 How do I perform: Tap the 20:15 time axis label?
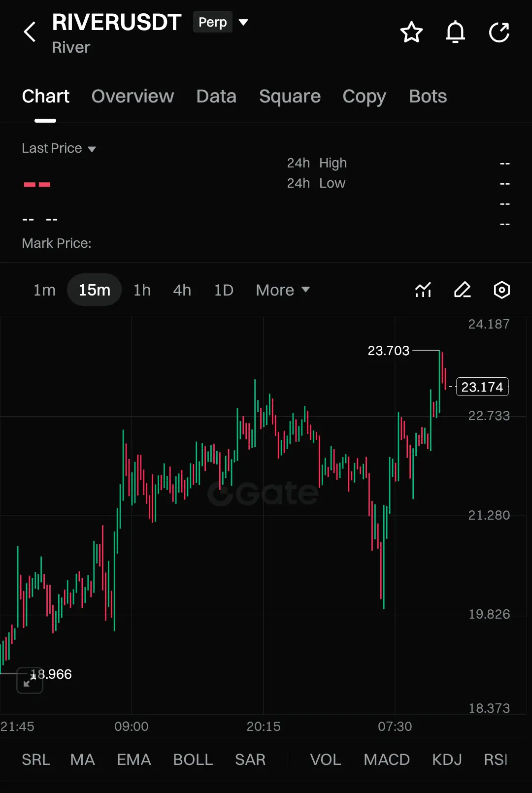pyautogui.click(x=264, y=727)
